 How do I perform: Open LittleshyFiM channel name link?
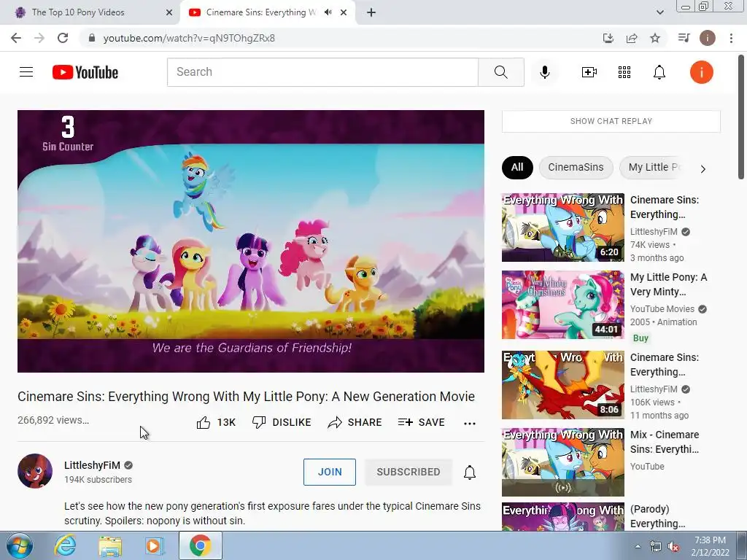tap(92, 465)
